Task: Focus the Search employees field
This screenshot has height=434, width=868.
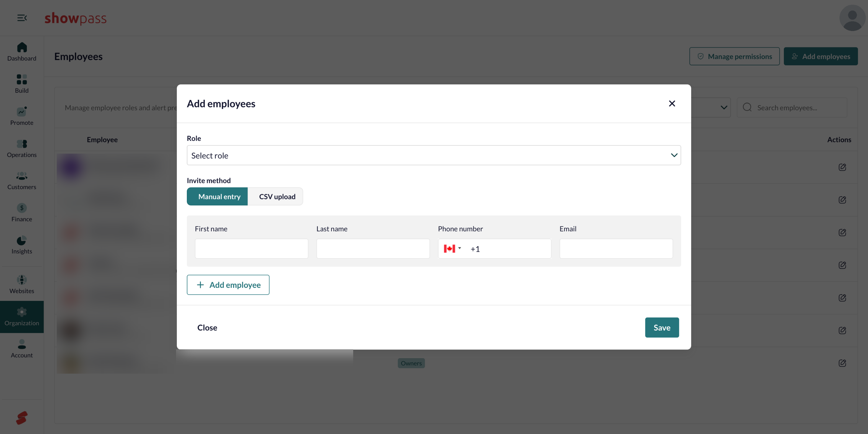Action: (792, 107)
